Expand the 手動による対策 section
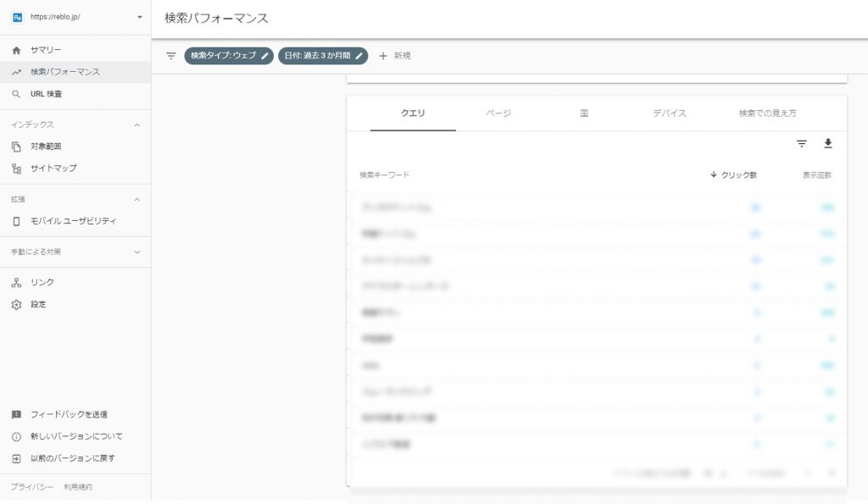Viewport: 868px width, 504px height. point(137,252)
